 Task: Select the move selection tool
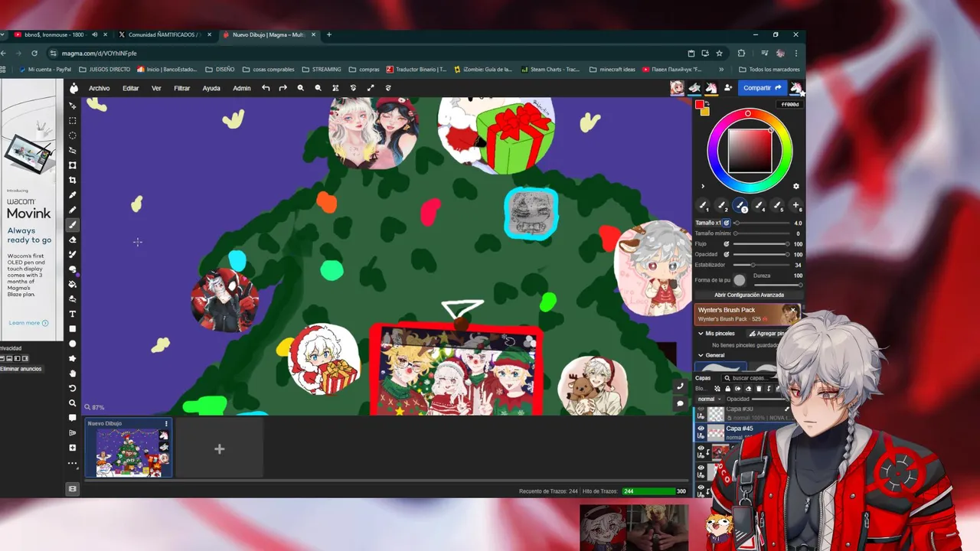tap(73, 106)
